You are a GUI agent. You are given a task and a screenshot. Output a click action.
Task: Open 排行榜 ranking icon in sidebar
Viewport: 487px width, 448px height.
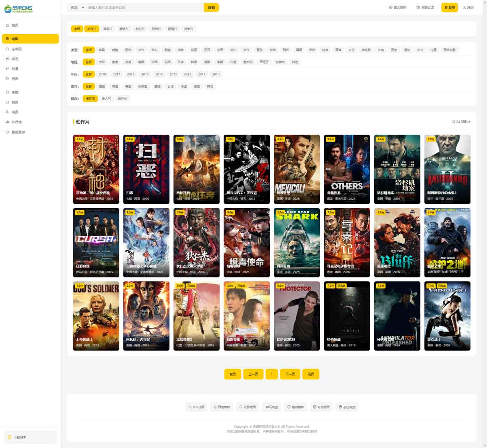pos(7,122)
